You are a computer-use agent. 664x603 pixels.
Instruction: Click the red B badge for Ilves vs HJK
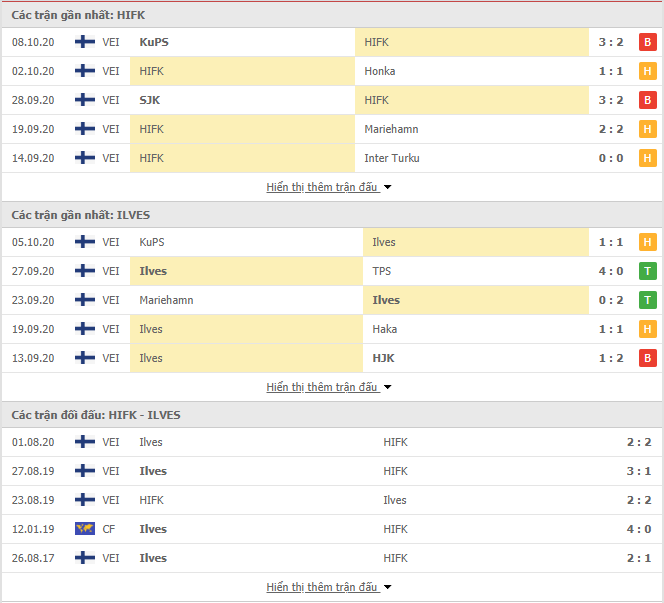[647, 358]
